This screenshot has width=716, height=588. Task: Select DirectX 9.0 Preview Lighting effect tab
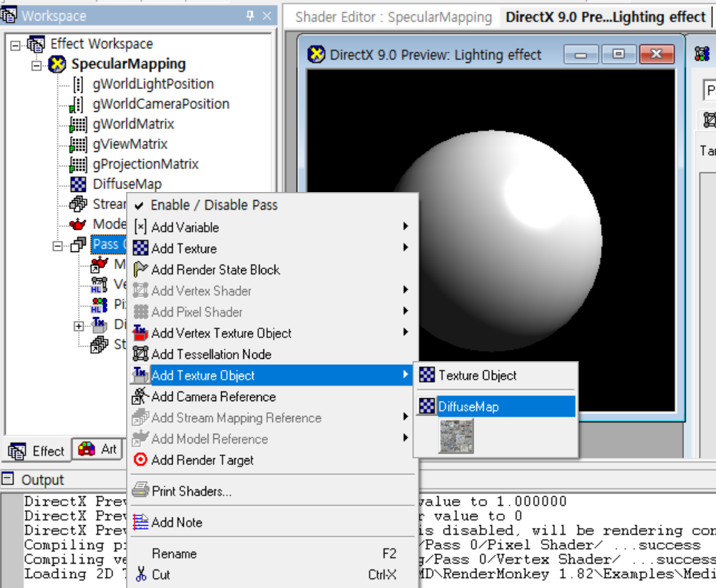(605, 17)
